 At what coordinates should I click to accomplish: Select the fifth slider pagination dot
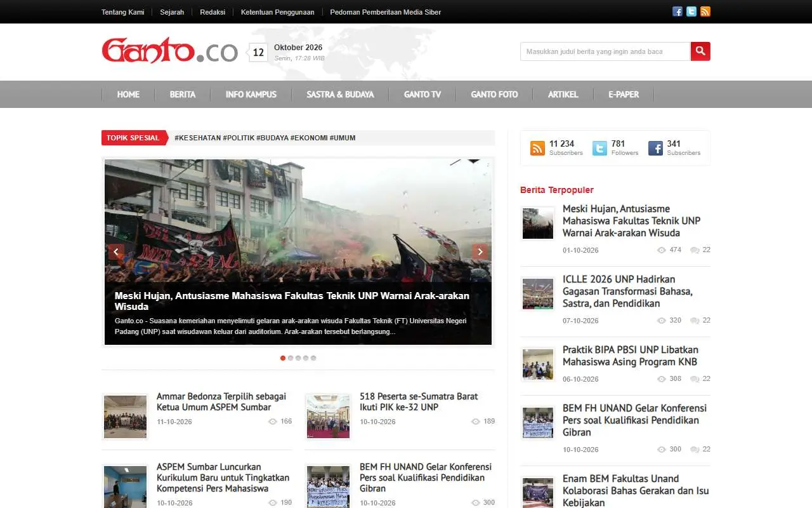point(313,358)
